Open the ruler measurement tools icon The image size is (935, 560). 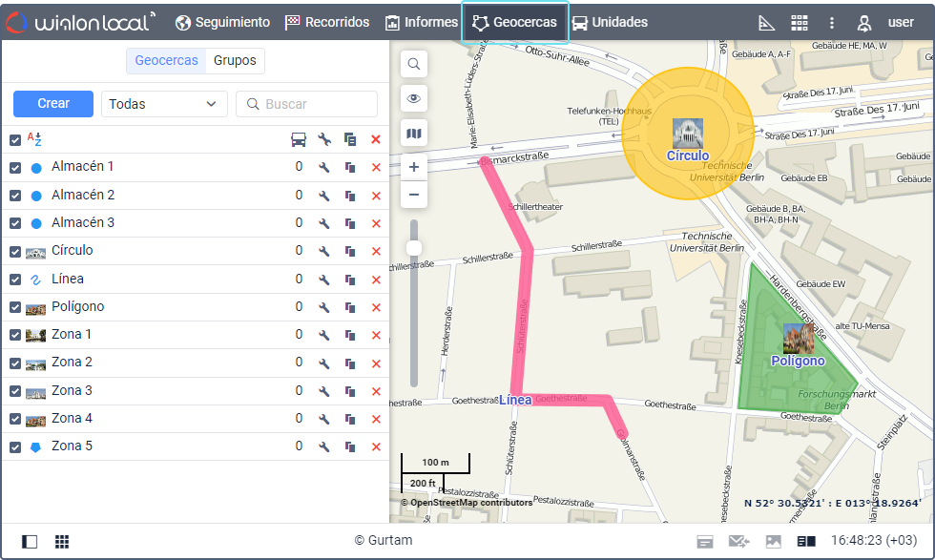[766, 23]
